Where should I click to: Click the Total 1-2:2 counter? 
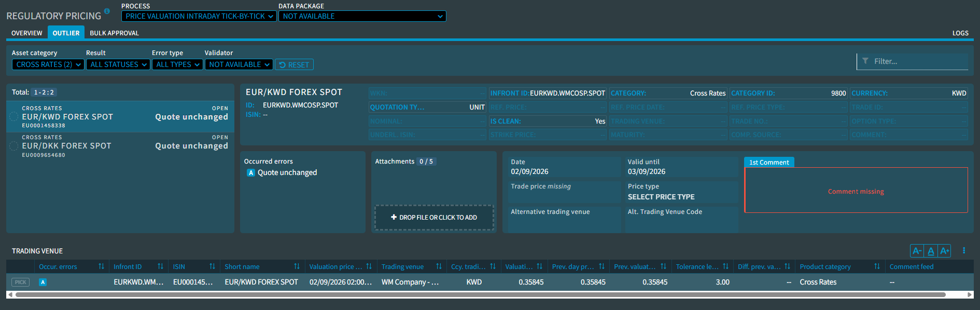coord(44,92)
